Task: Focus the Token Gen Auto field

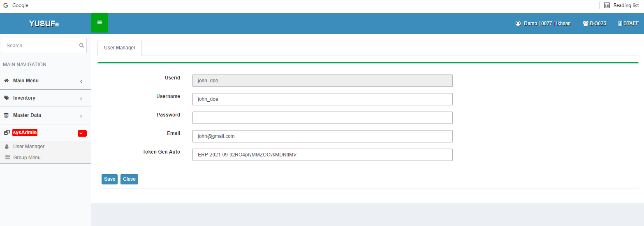Action: 322,155
